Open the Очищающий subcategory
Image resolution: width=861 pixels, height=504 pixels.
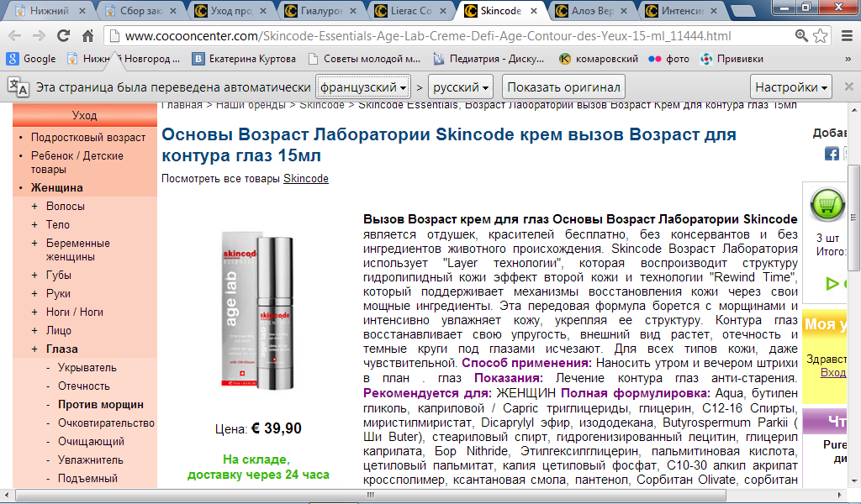click(91, 442)
